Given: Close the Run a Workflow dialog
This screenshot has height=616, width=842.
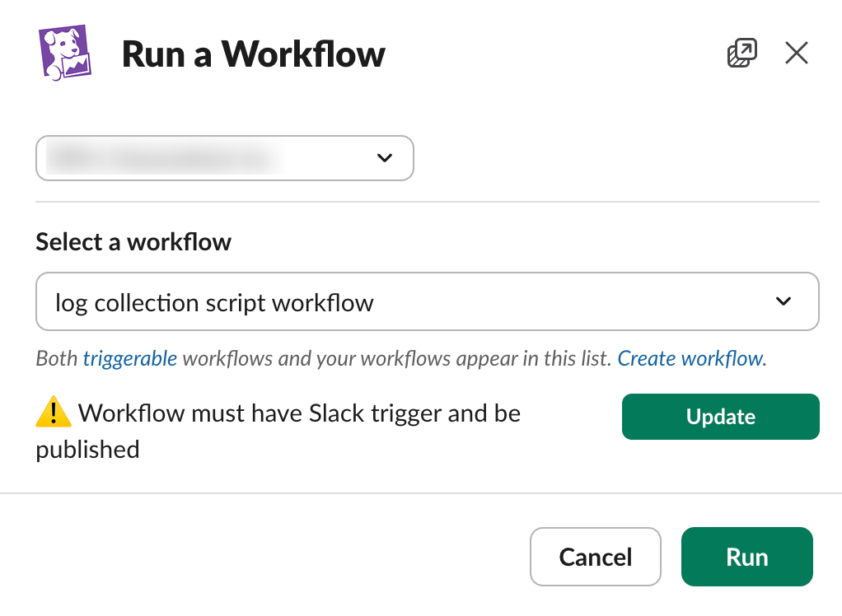Looking at the screenshot, I should click(x=796, y=52).
